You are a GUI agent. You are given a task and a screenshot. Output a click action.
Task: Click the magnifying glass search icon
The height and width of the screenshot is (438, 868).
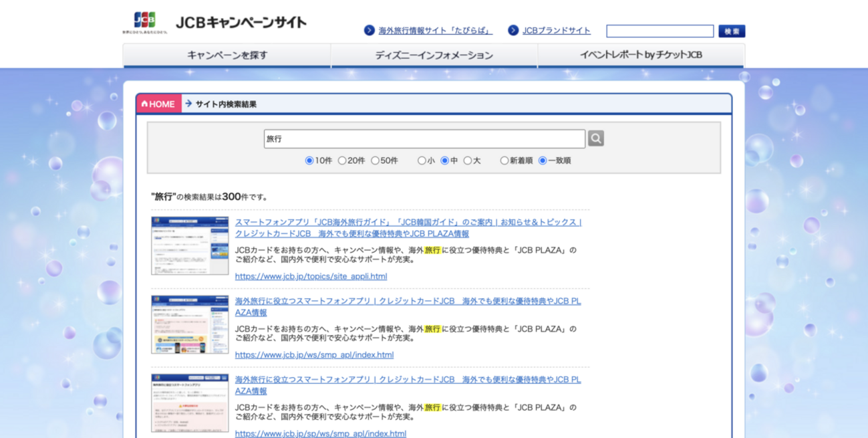click(595, 138)
